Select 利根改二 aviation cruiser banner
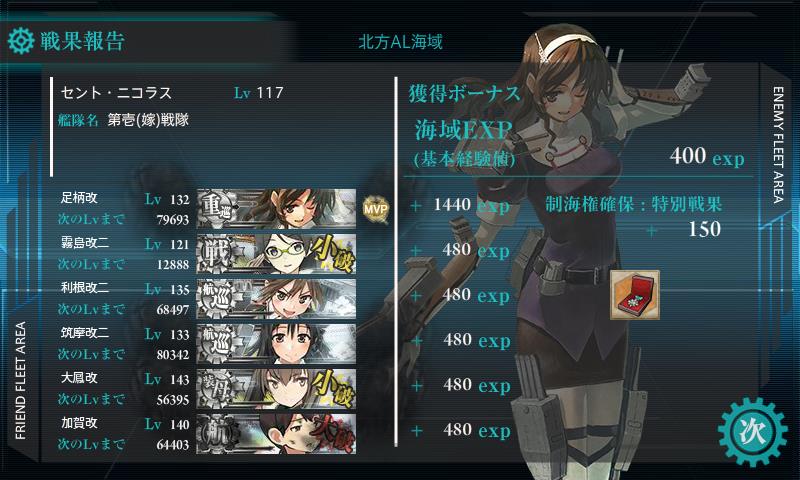Viewport: 800px width, 480px height. (277, 299)
